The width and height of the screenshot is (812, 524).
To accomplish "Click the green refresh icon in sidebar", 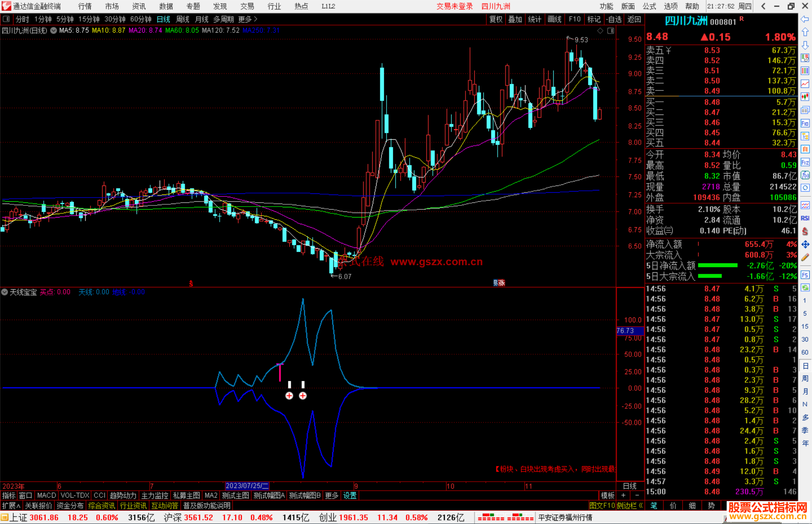I will coord(805,288).
